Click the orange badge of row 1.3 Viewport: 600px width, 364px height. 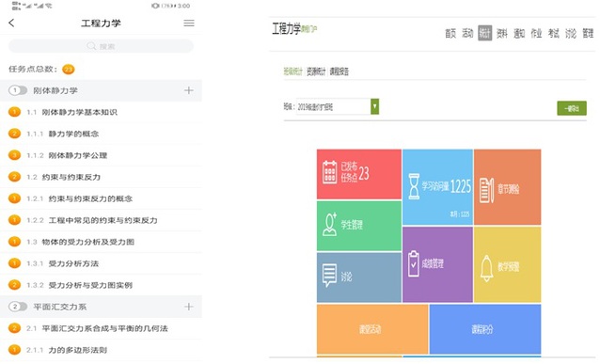[x=14, y=242]
